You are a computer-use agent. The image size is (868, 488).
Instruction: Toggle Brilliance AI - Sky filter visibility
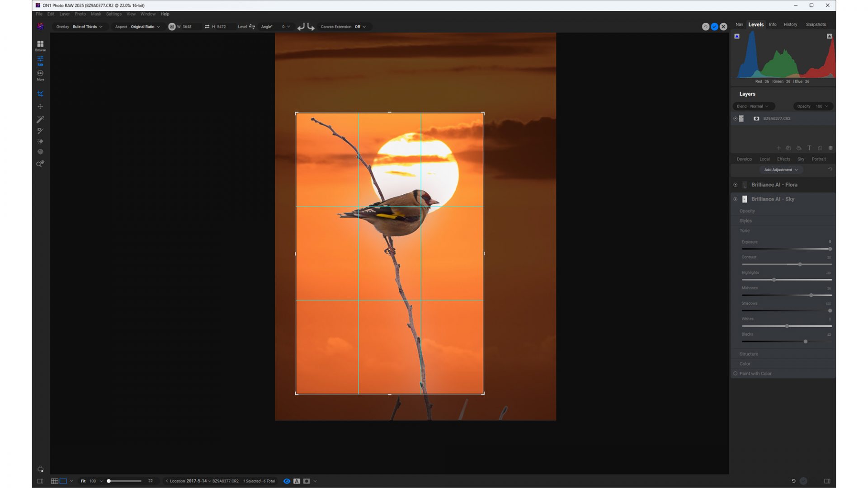pyautogui.click(x=735, y=199)
